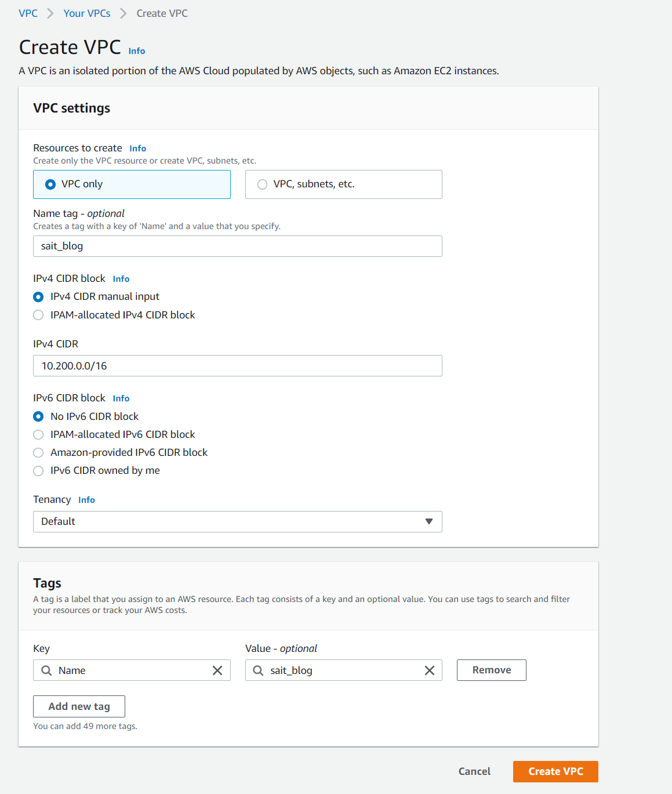This screenshot has width=672, height=794.
Task: Go to Your VPCs breadcrumb
Action: tap(87, 13)
